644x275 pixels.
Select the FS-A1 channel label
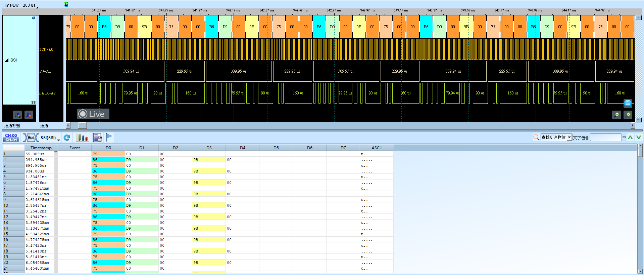(x=45, y=71)
